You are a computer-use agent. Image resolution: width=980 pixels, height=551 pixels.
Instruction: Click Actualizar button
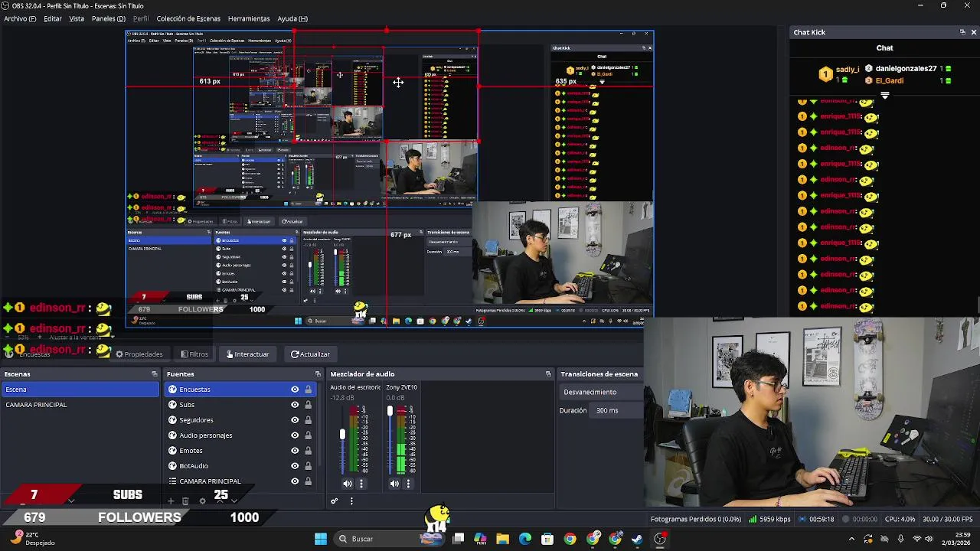click(x=310, y=354)
